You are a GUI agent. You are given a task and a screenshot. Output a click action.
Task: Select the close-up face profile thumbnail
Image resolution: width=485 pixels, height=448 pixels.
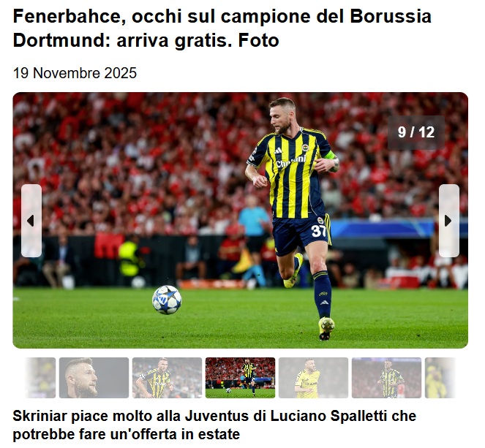94,378
